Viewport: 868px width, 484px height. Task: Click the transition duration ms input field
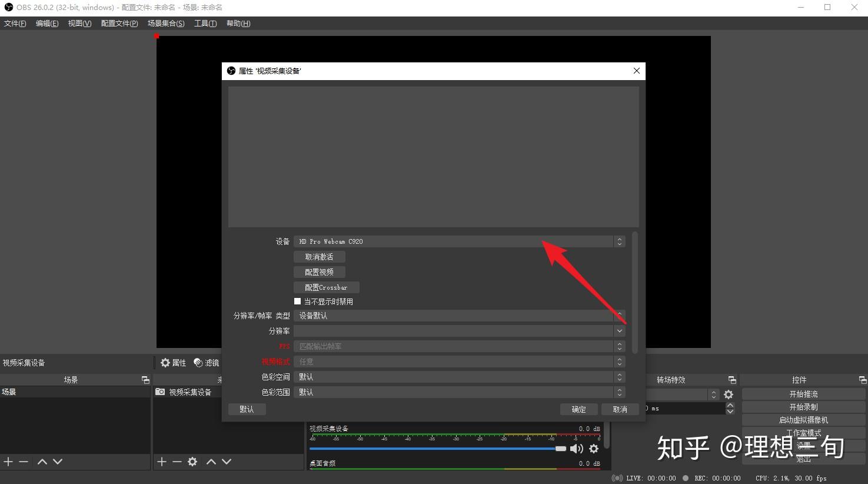click(x=686, y=408)
